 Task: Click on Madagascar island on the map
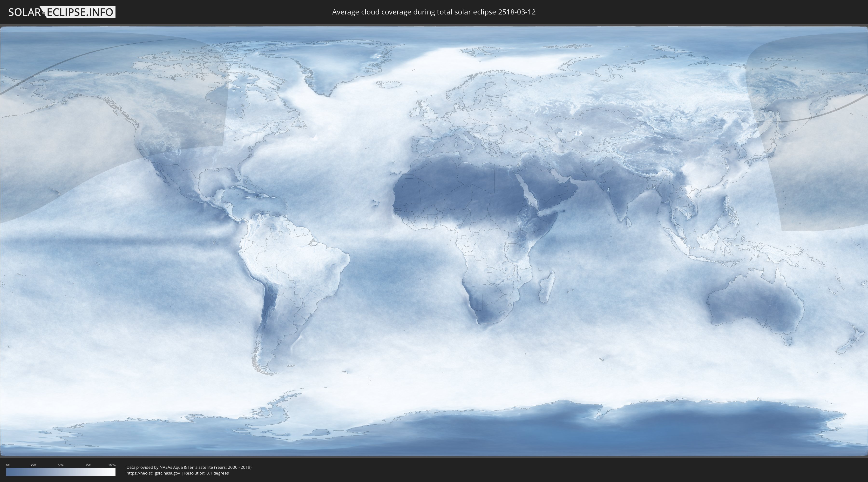(x=547, y=287)
